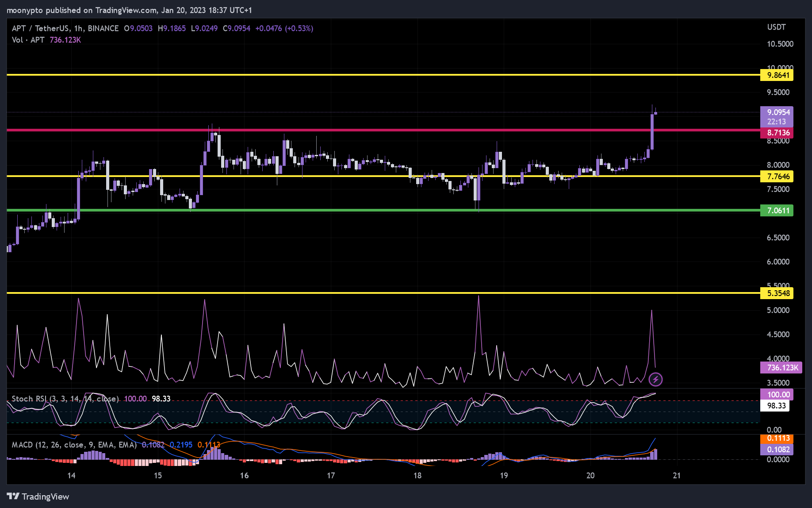This screenshot has height=508, width=812.
Task: Click the Stoch RSI indicator legend
Action: (x=65, y=399)
